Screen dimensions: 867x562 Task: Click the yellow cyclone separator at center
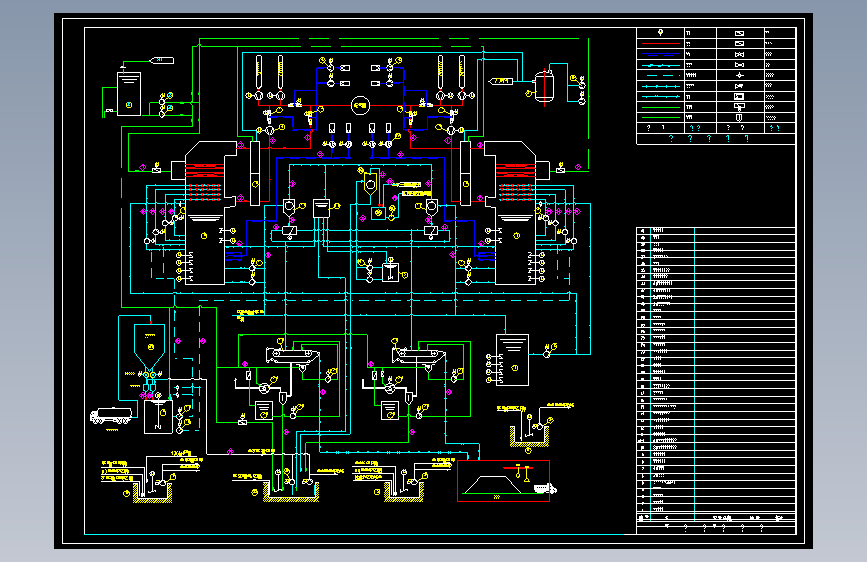tap(370, 185)
